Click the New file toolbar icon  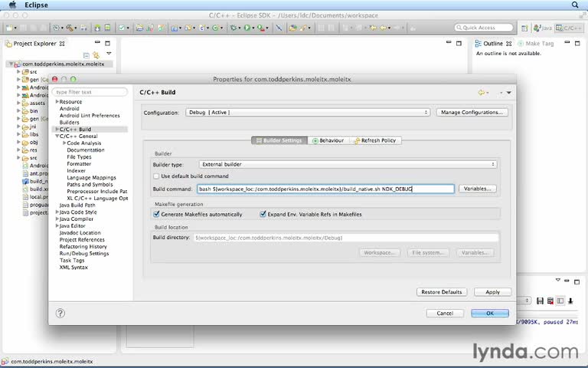[10, 28]
